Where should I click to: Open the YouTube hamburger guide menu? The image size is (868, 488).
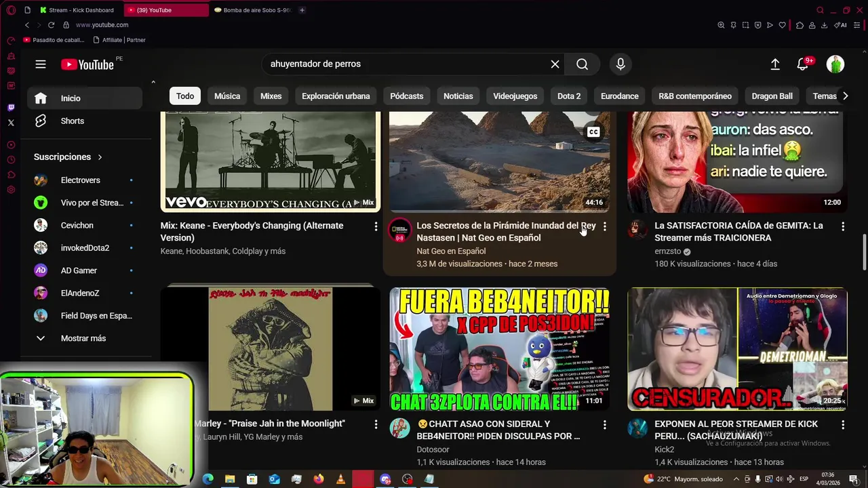[x=41, y=64]
